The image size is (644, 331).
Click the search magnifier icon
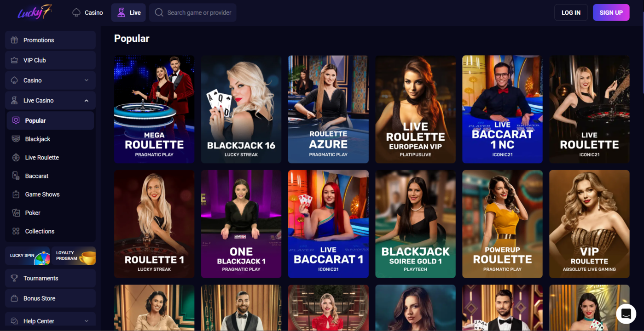(x=159, y=12)
